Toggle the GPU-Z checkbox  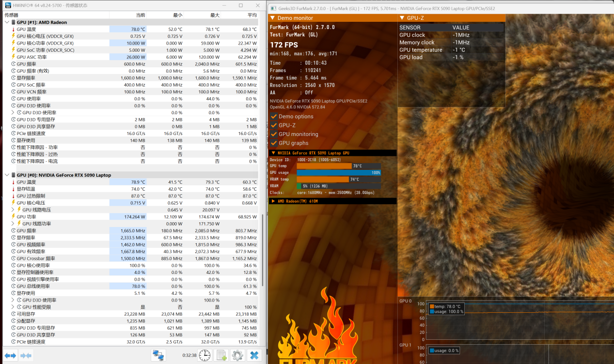tap(274, 125)
